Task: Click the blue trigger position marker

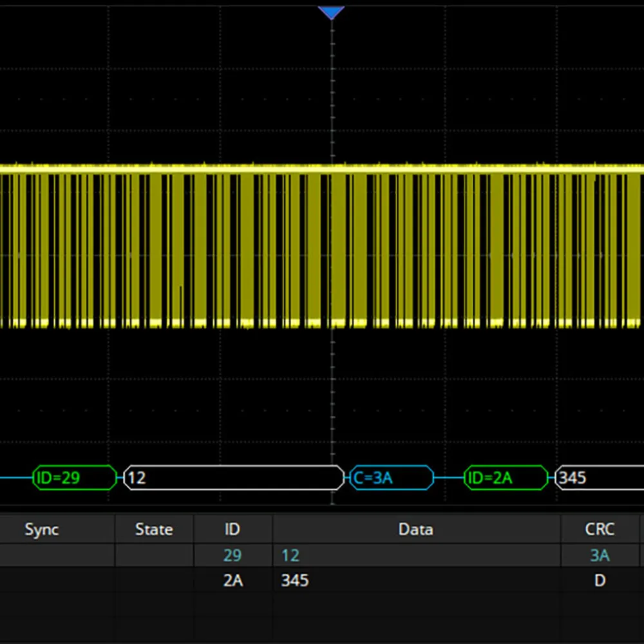Action: pos(332,12)
